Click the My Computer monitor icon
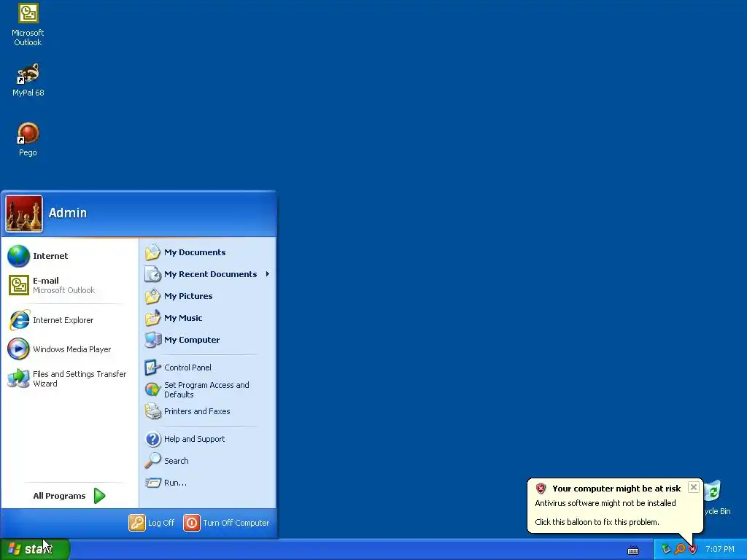This screenshot has width=747, height=560. click(153, 340)
